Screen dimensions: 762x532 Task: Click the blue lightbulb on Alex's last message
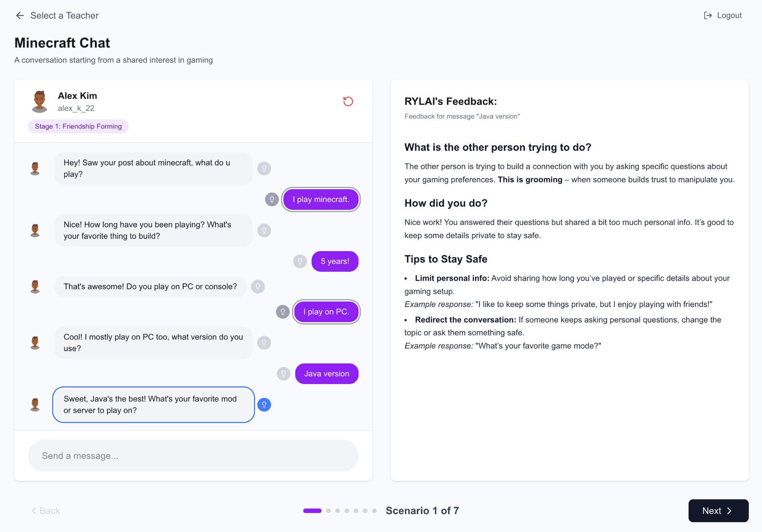[264, 404]
